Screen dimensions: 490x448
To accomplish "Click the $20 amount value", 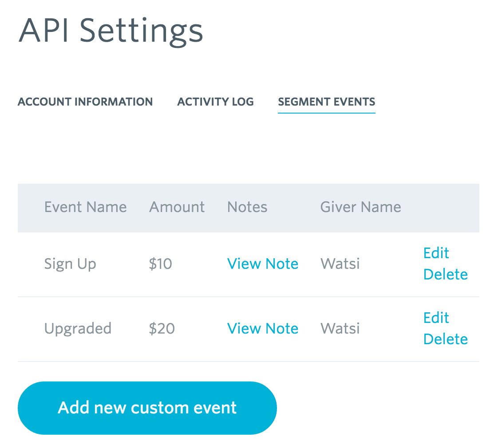I will click(x=162, y=329).
